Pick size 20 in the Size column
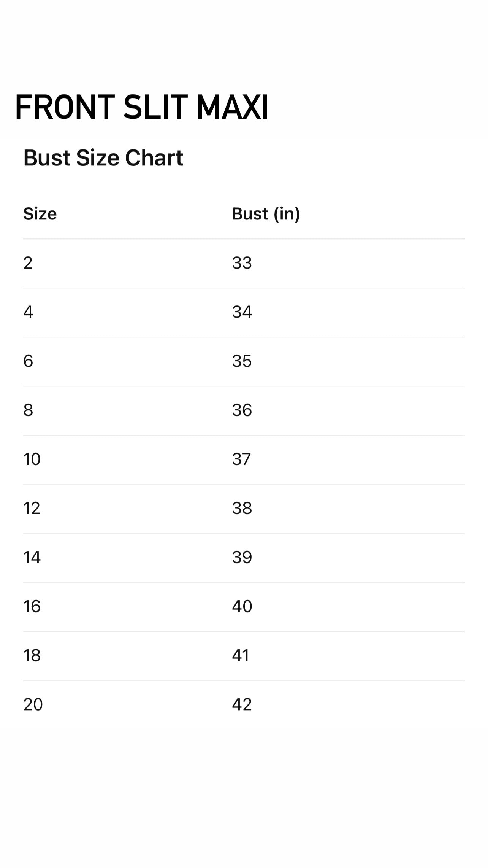This screenshot has height=868, width=488. pyautogui.click(x=33, y=704)
